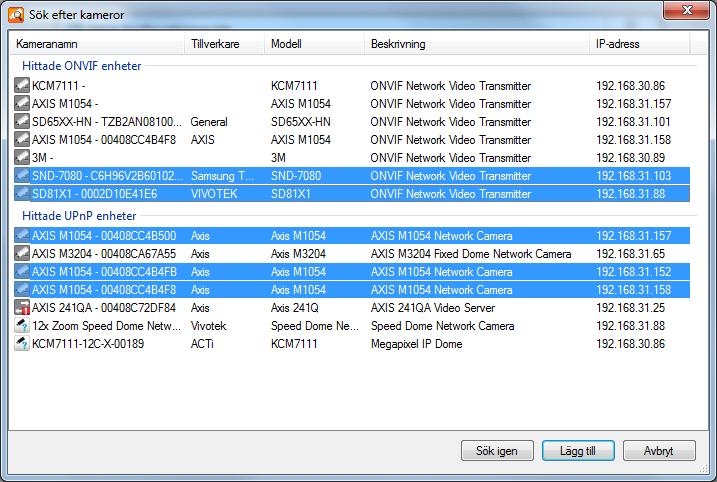Click the SD65XX-HN model cell
Viewport: 717px width, 482px height.
pos(300,122)
